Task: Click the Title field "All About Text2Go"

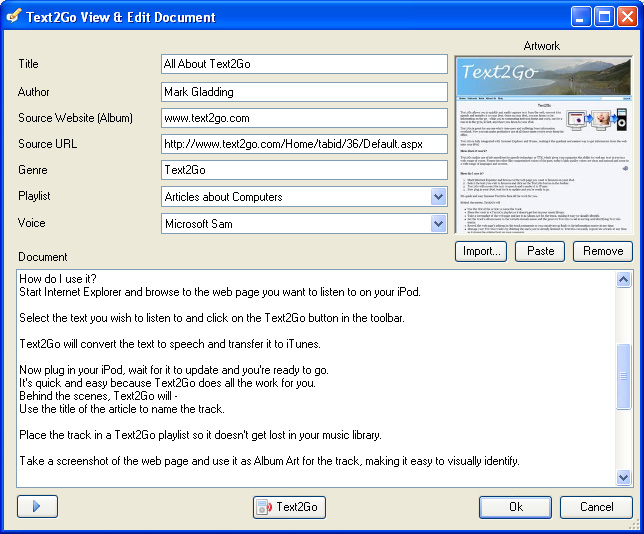Action: coord(304,64)
